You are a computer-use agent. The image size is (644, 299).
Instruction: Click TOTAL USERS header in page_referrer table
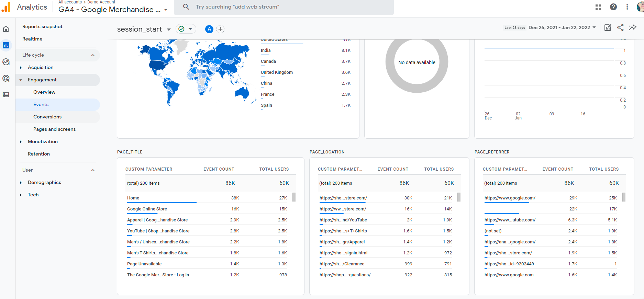[x=604, y=169]
